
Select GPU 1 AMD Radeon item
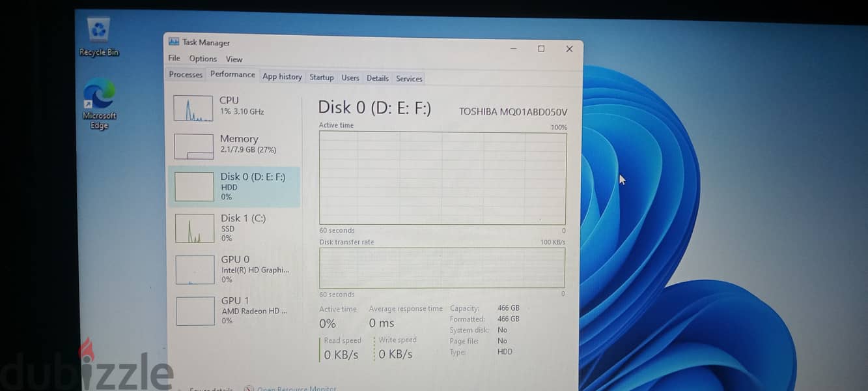point(235,311)
